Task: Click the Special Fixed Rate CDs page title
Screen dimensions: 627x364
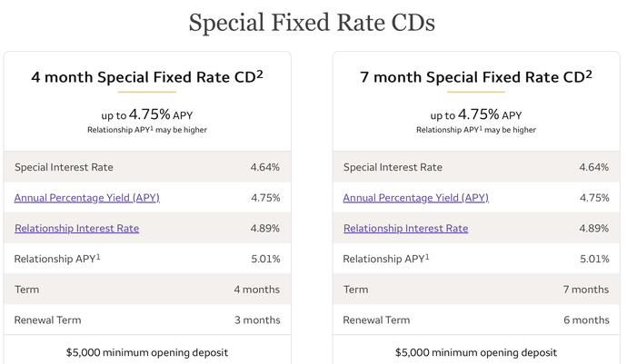Action: (x=312, y=23)
